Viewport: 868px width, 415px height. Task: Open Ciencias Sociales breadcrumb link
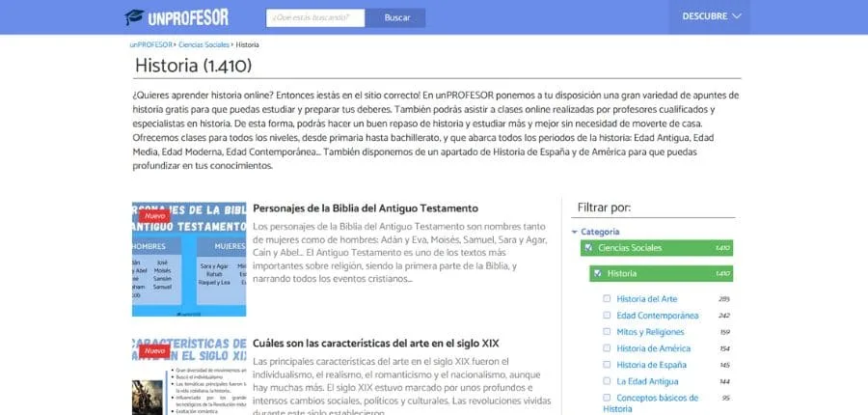tap(203, 44)
